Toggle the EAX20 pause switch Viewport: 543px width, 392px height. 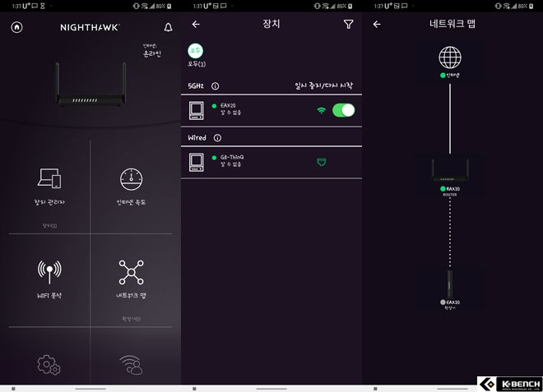click(344, 110)
